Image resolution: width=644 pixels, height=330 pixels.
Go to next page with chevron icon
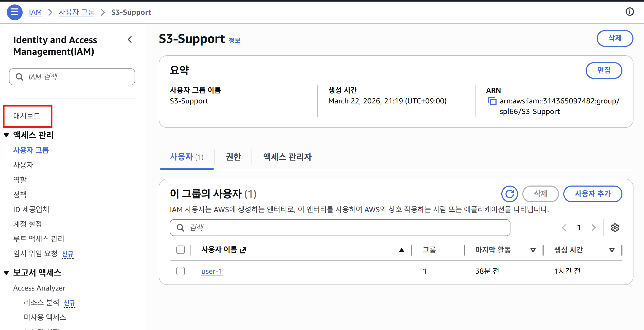click(x=594, y=227)
